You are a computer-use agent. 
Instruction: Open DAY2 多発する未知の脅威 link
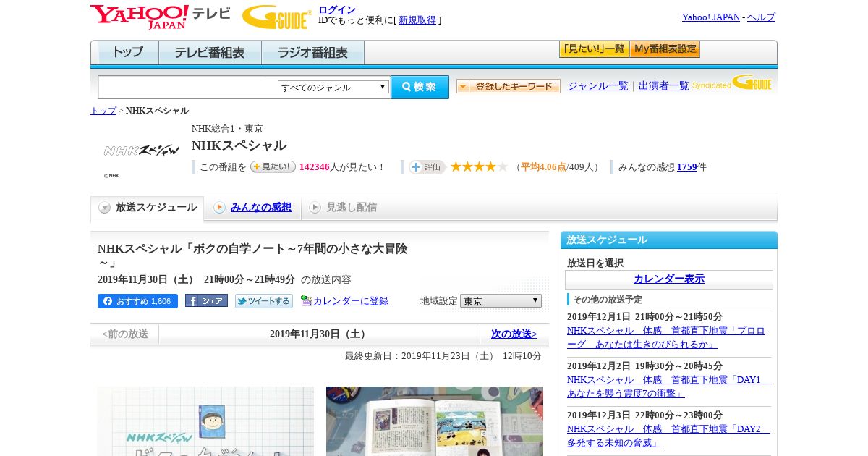[x=668, y=436]
